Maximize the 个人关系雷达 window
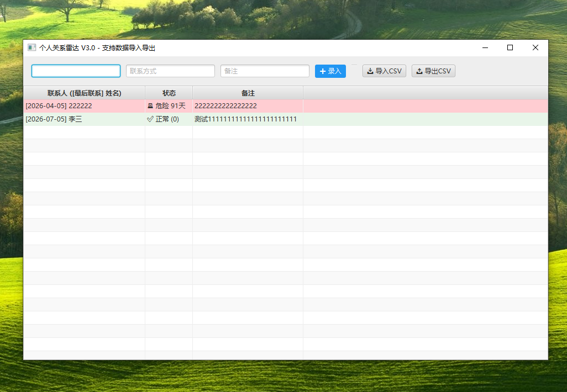The image size is (567, 392). [510, 47]
